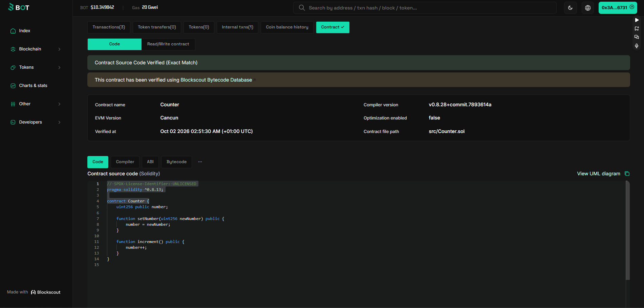Click the function setNumber code line

pyautogui.click(x=170, y=219)
